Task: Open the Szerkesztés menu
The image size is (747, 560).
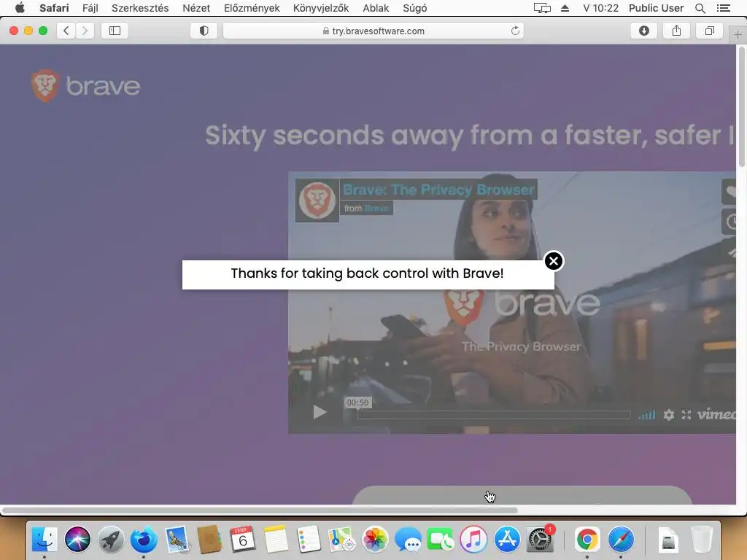Action: 140,8
